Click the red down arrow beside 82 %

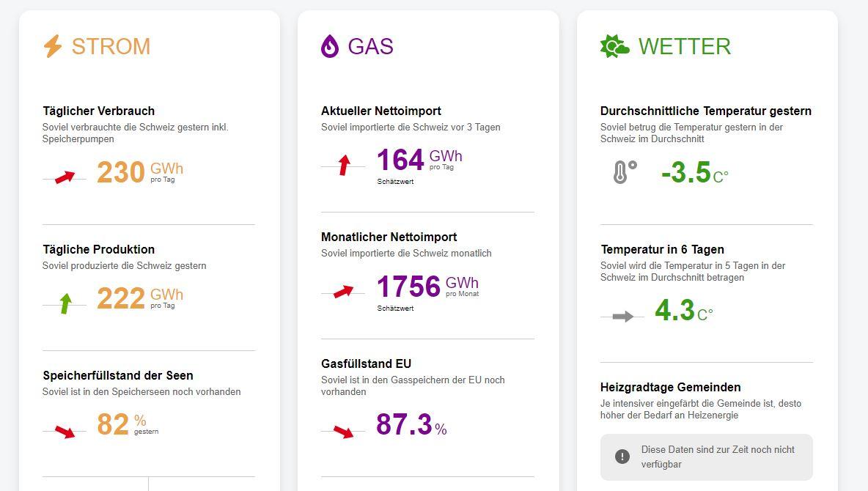[x=65, y=431]
